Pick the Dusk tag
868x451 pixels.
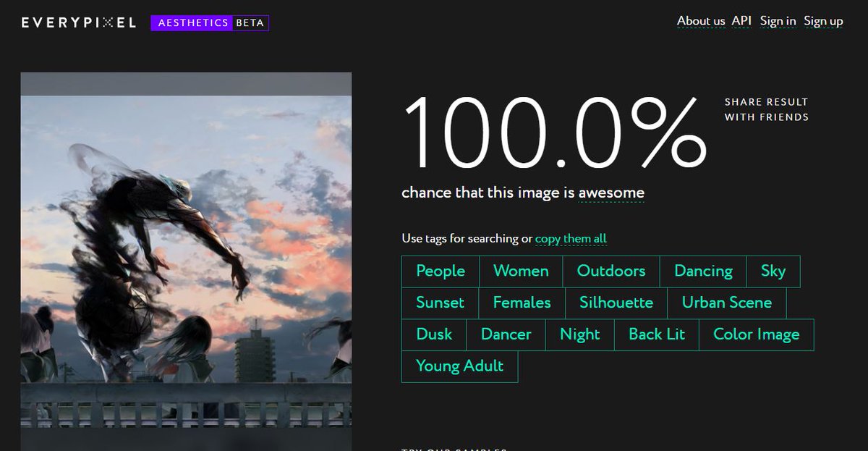pos(434,335)
